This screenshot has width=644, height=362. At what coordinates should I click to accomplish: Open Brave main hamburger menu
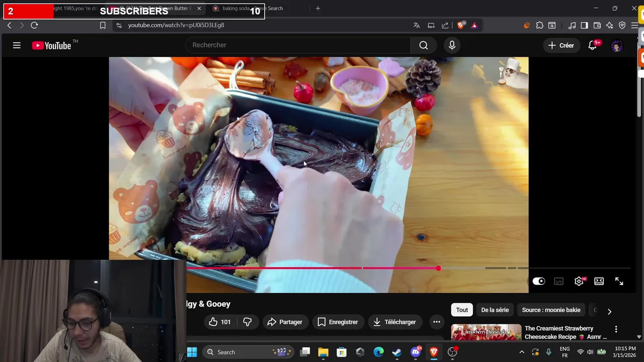[635, 25]
